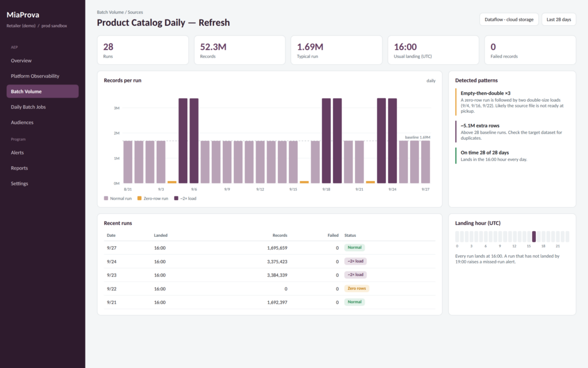
Task: Go to Platform Observability
Action: coord(42,76)
